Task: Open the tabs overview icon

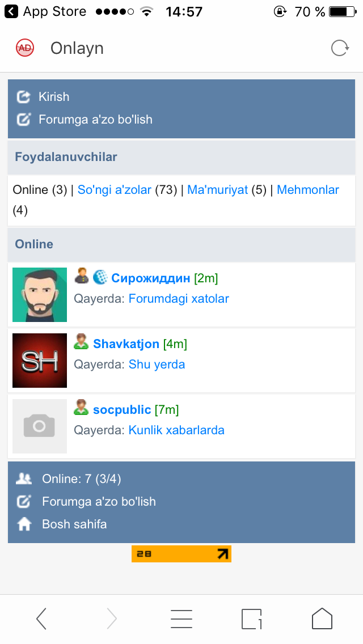Action: click(x=252, y=618)
